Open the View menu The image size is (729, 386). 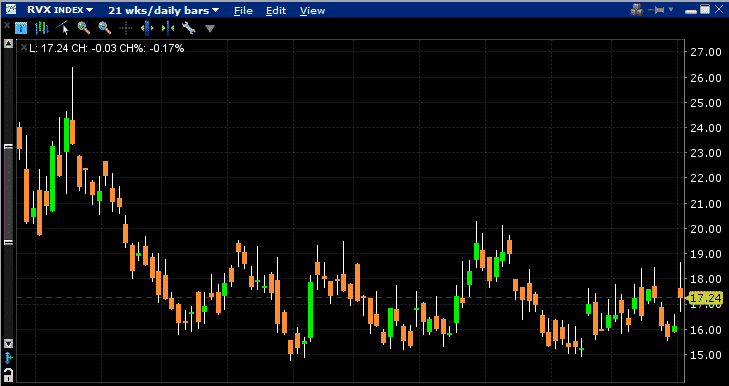click(x=312, y=10)
